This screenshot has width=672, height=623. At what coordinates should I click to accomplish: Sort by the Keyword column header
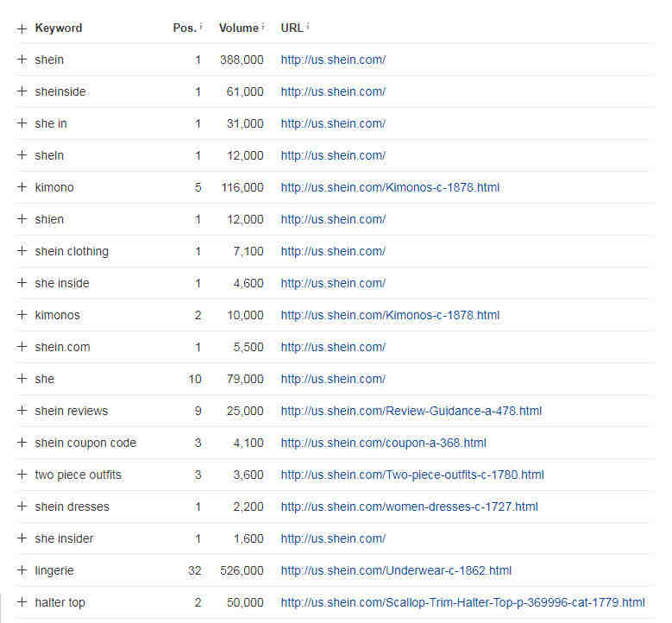tap(59, 28)
